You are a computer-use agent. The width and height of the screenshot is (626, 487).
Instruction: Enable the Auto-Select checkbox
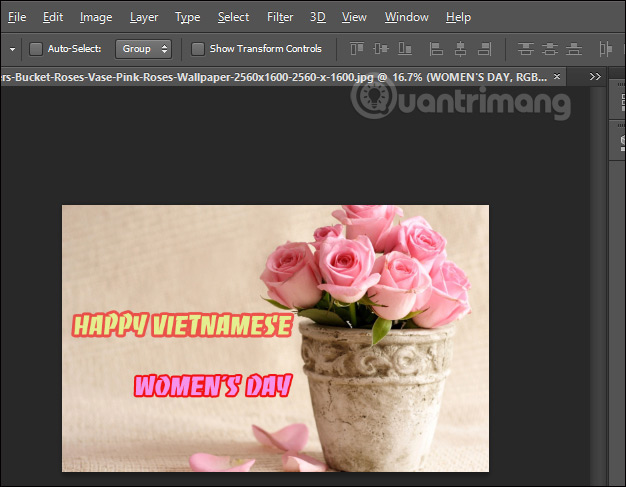[x=36, y=49]
